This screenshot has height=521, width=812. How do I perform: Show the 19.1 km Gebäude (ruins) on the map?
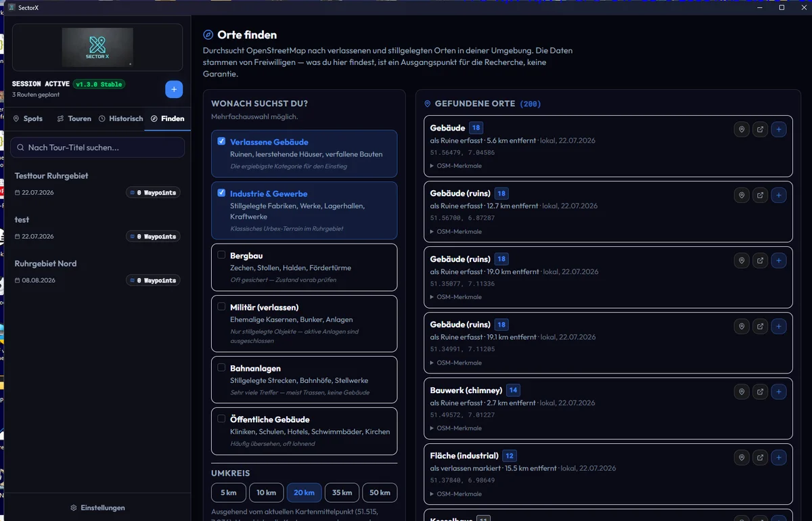point(742,326)
